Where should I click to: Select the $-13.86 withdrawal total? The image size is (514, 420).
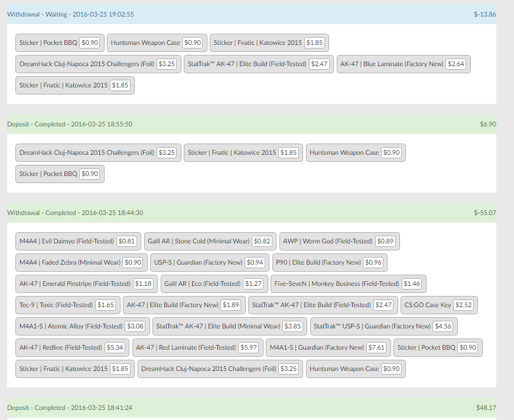coord(485,14)
